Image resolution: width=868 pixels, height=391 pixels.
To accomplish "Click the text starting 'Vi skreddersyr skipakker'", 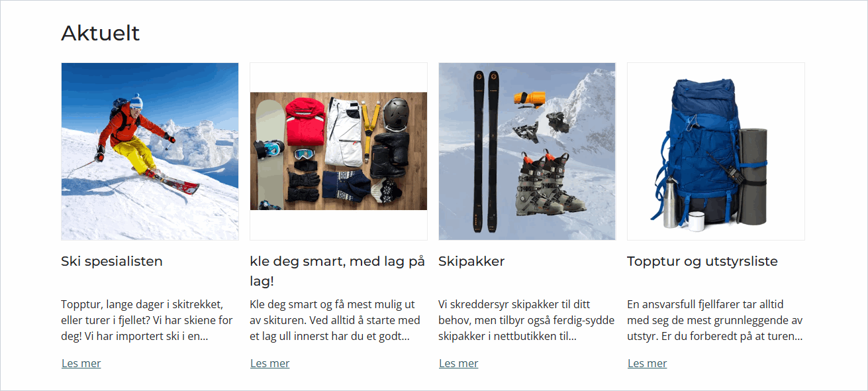I will (526, 320).
